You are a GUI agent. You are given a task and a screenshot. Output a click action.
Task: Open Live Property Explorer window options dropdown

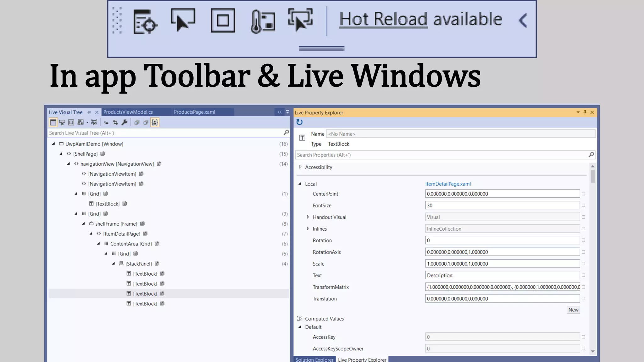[578, 112]
